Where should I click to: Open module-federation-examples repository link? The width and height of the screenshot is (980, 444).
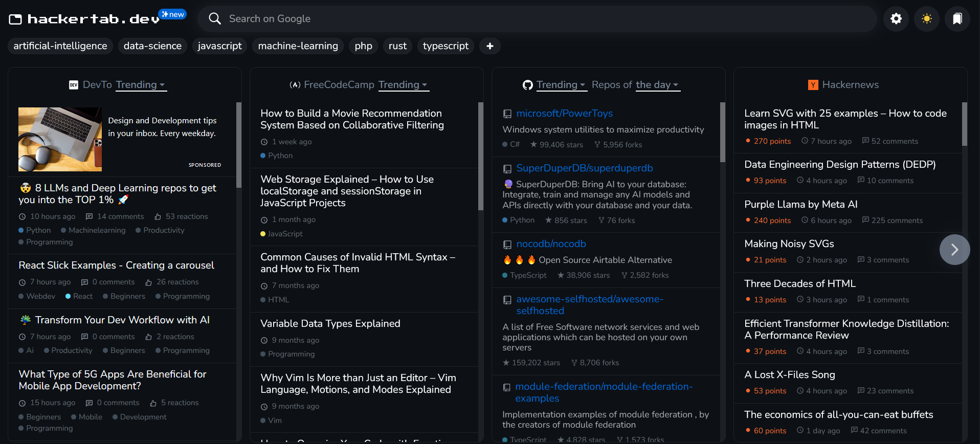[604, 392]
